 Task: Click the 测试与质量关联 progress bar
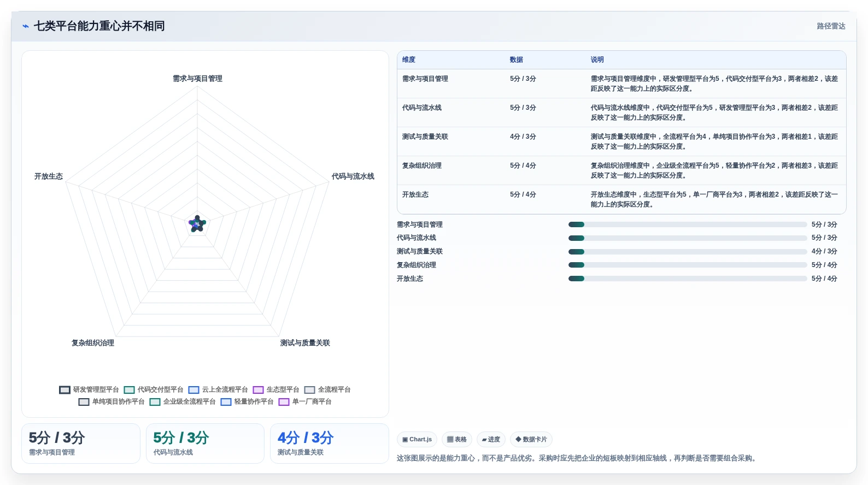click(x=688, y=252)
